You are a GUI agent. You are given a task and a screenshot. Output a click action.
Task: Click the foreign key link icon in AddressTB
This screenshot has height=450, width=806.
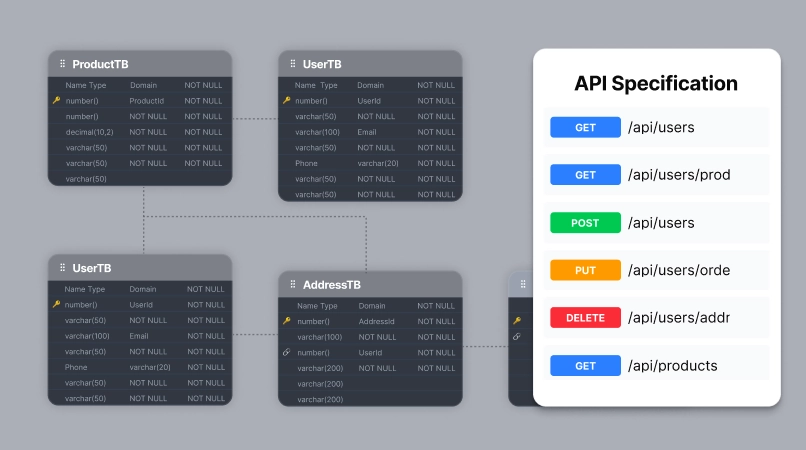(287, 353)
